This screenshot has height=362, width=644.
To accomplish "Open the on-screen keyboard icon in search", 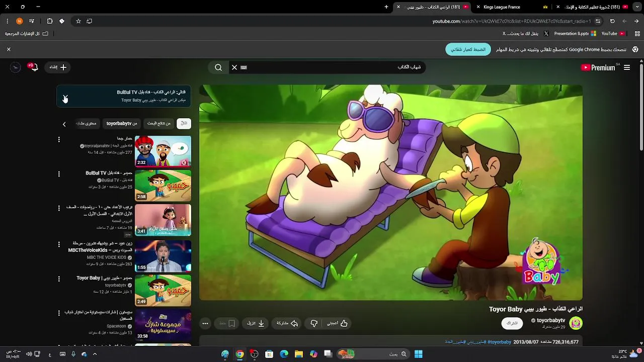I will [244, 67].
